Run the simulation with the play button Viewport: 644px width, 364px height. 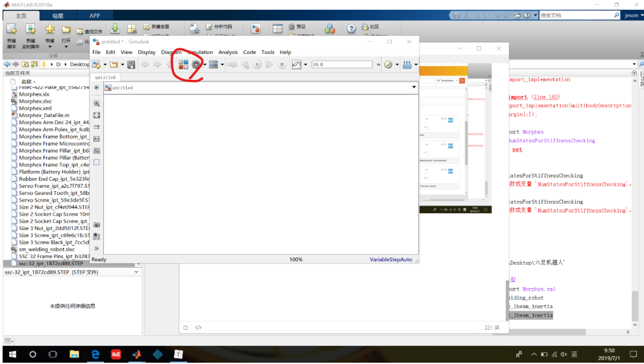point(257,64)
